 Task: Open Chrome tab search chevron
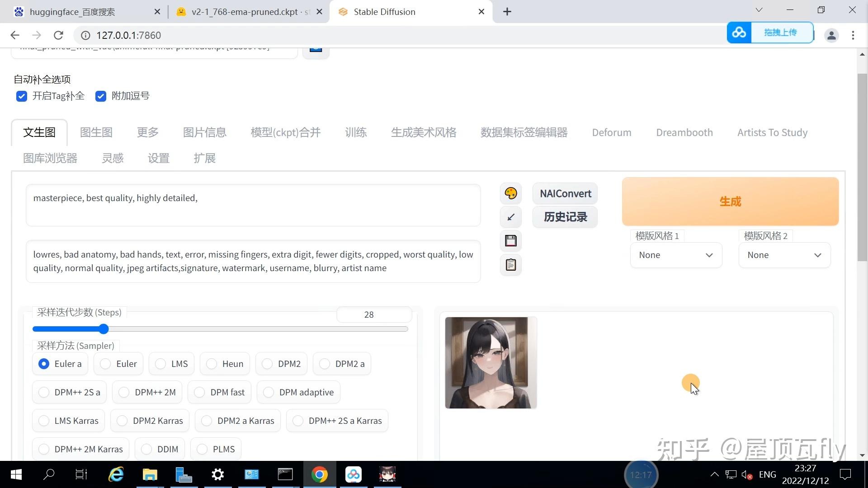[759, 10]
